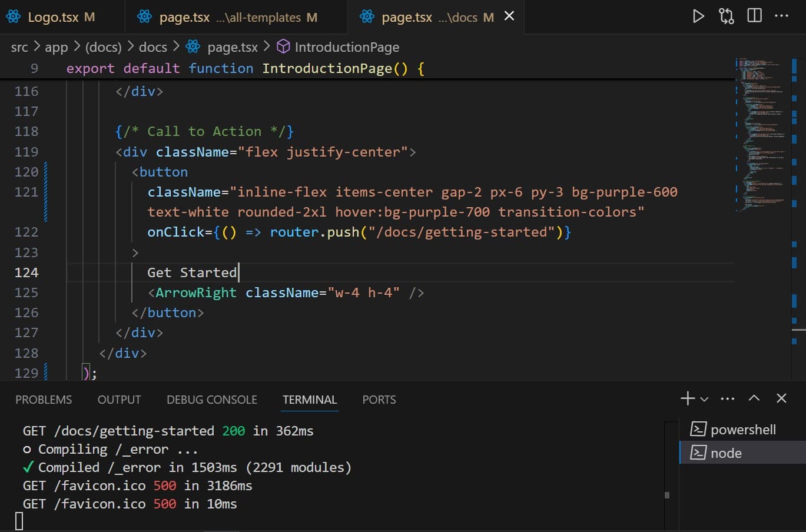806x532 pixels.
Task: Select the powershell terminal instance
Action: tap(742, 430)
